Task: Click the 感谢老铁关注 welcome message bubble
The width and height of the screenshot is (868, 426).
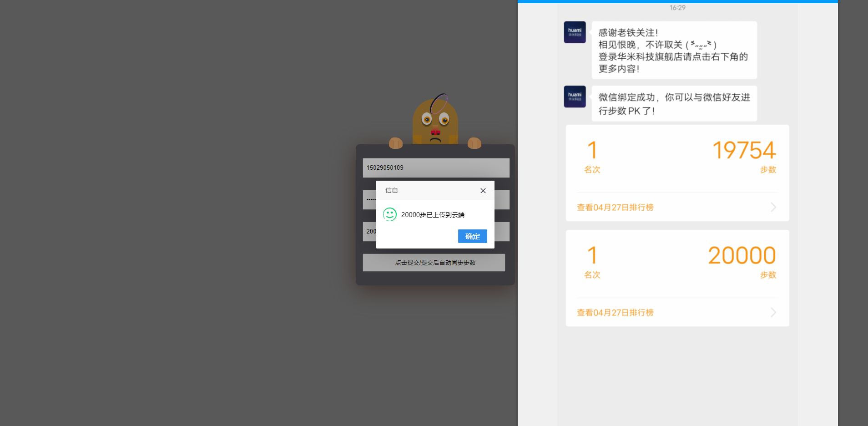Action: coord(674,50)
